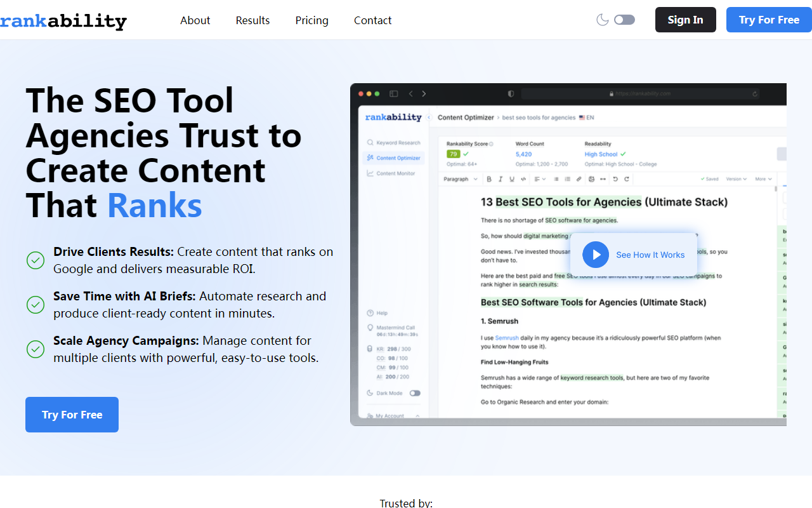The height and width of the screenshot is (508, 812).
Task: Toggle the site dark mode switch in header
Action: 624,20
